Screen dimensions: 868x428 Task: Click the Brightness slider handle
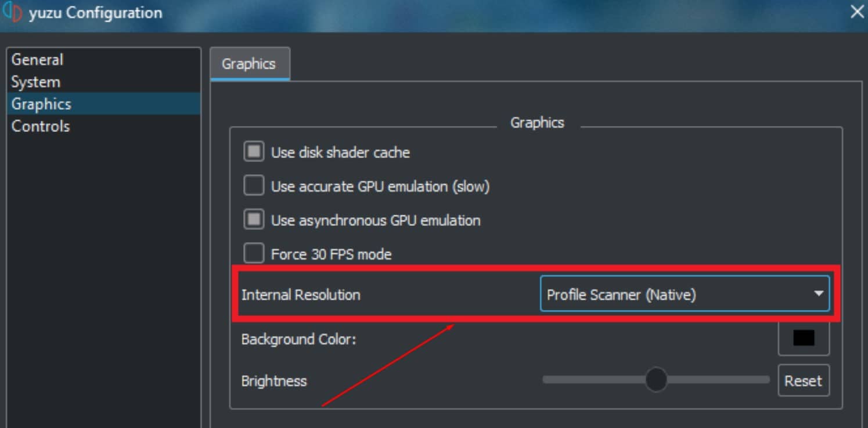(656, 380)
